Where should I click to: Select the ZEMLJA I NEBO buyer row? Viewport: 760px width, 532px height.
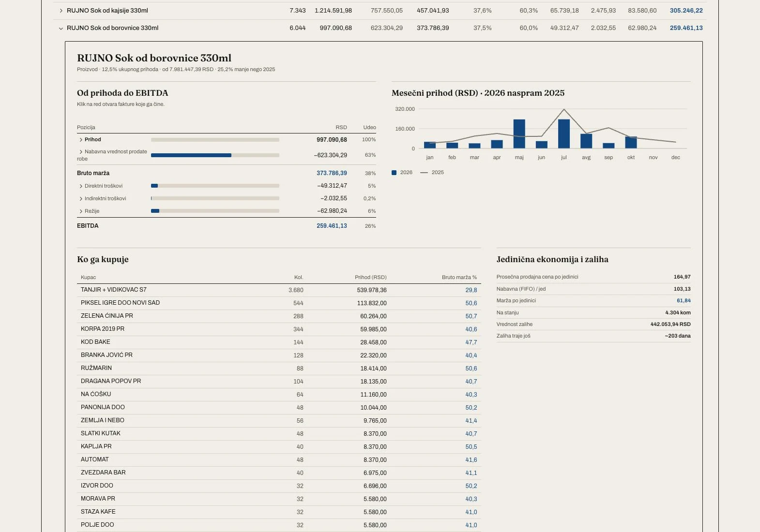[279, 421]
